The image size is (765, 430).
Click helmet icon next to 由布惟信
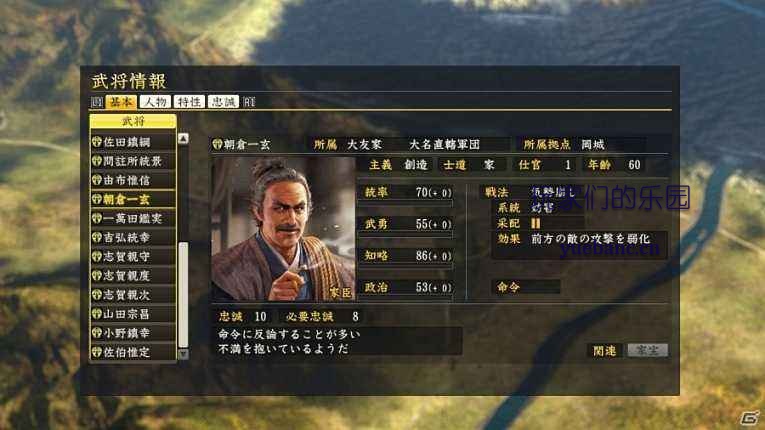[x=97, y=180]
